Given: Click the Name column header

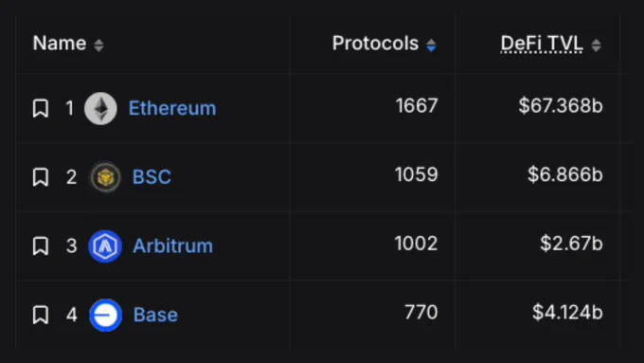Looking at the screenshot, I should 60,44.
